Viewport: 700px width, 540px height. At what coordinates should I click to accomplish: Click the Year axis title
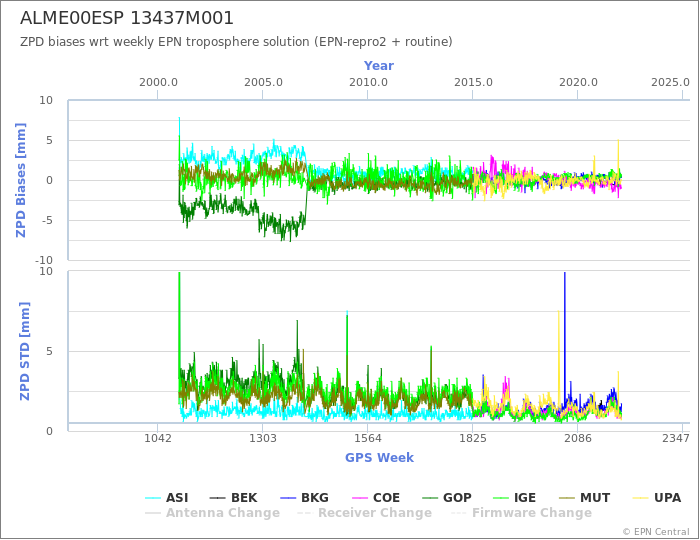tap(379, 66)
